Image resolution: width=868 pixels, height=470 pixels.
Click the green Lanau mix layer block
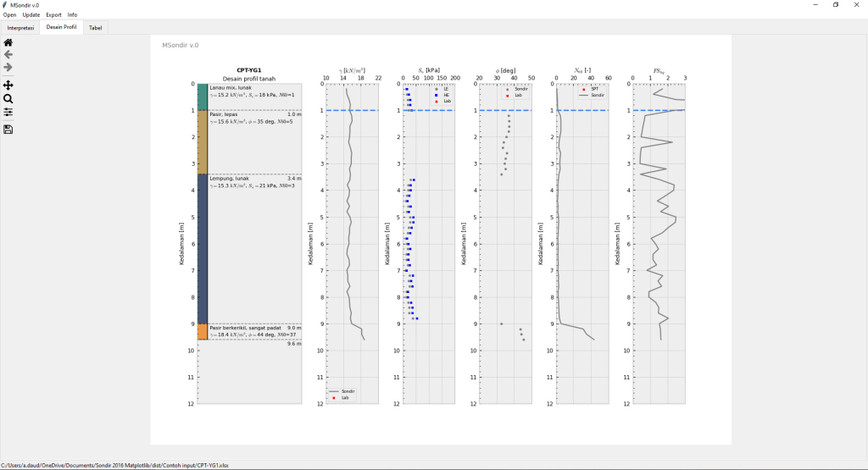pos(203,97)
